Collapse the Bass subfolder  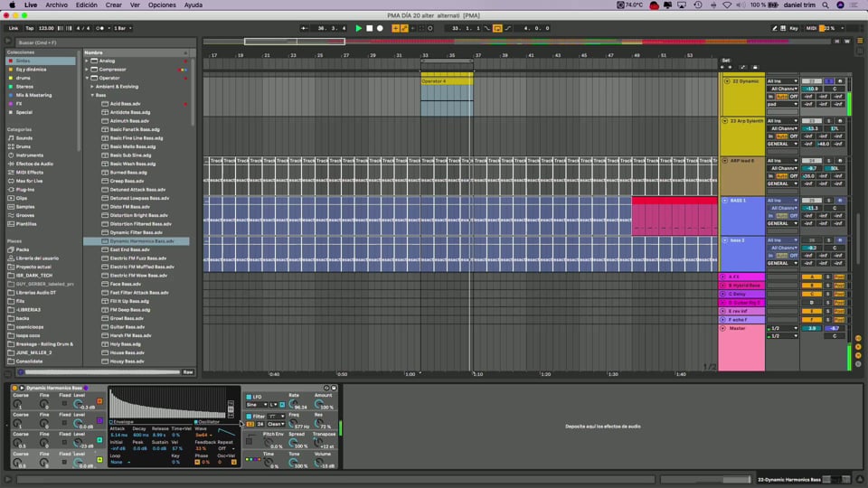pos(92,95)
